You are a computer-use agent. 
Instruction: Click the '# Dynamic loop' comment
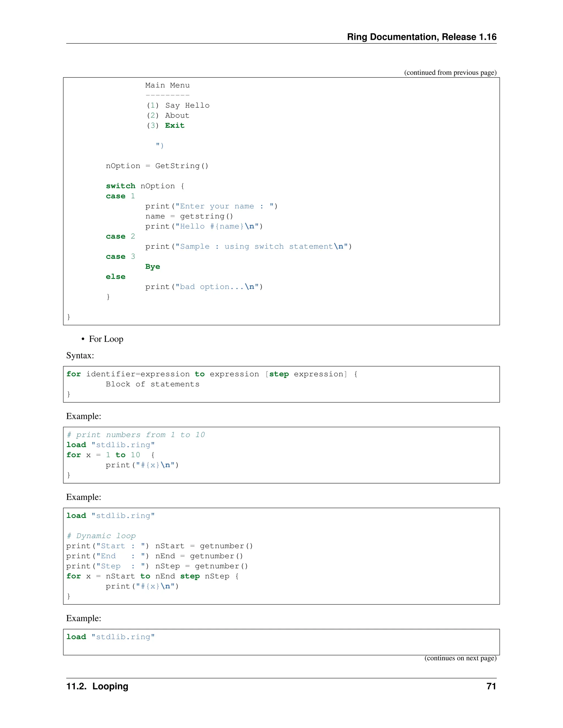(101, 536)
